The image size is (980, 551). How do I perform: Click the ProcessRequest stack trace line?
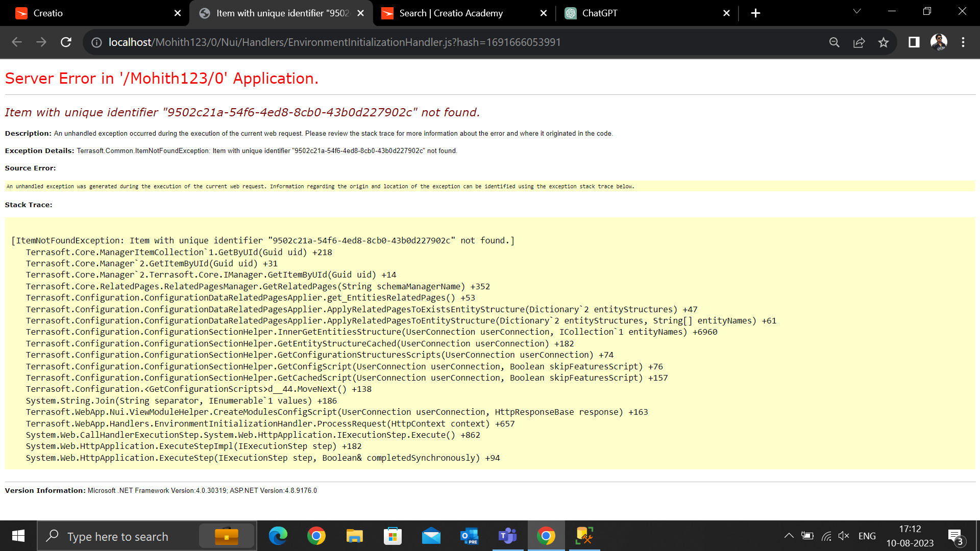tap(271, 424)
